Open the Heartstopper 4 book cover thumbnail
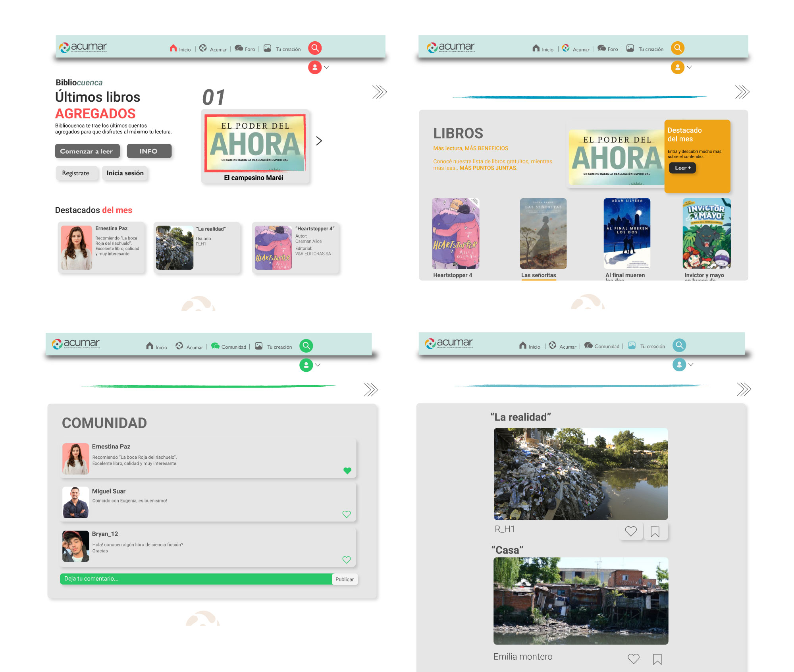 coord(455,234)
